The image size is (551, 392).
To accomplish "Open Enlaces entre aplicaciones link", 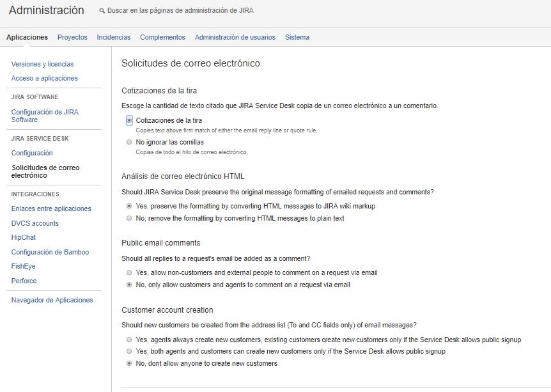I will [51, 208].
